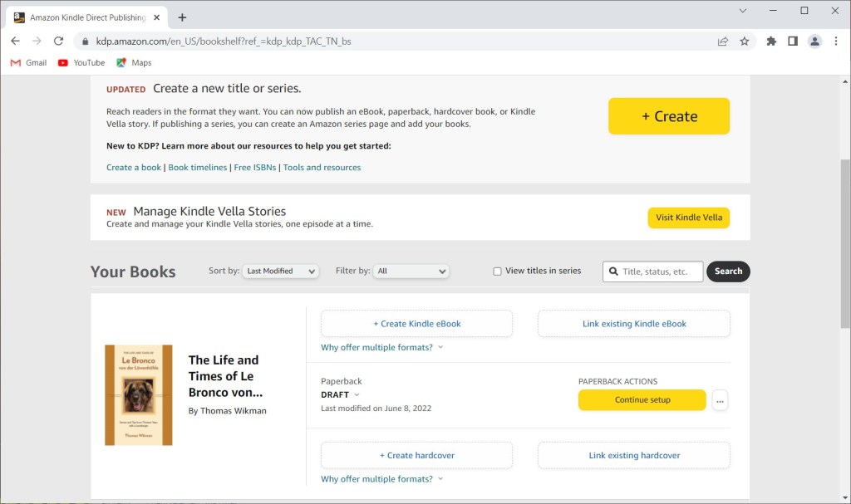Image resolution: width=851 pixels, height=504 pixels.
Task: Reload the current page
Action: [58, 40]
